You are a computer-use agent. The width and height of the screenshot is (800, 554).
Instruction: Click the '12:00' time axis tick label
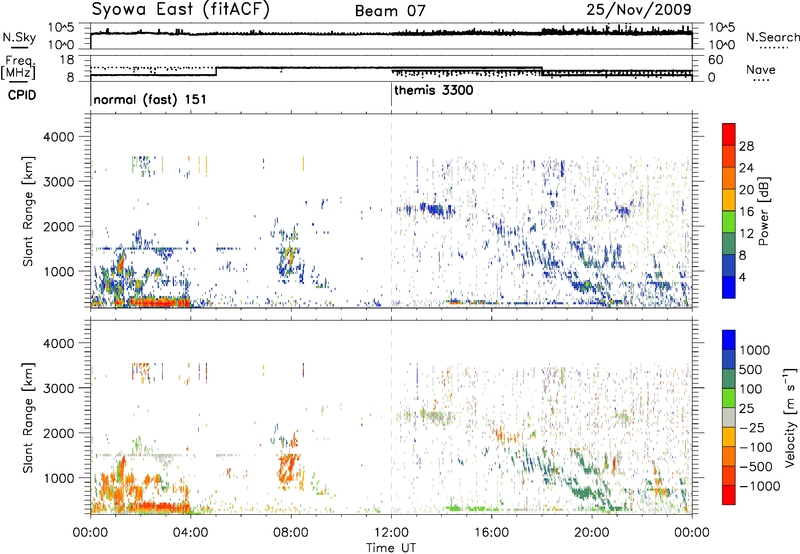point(391,533)
